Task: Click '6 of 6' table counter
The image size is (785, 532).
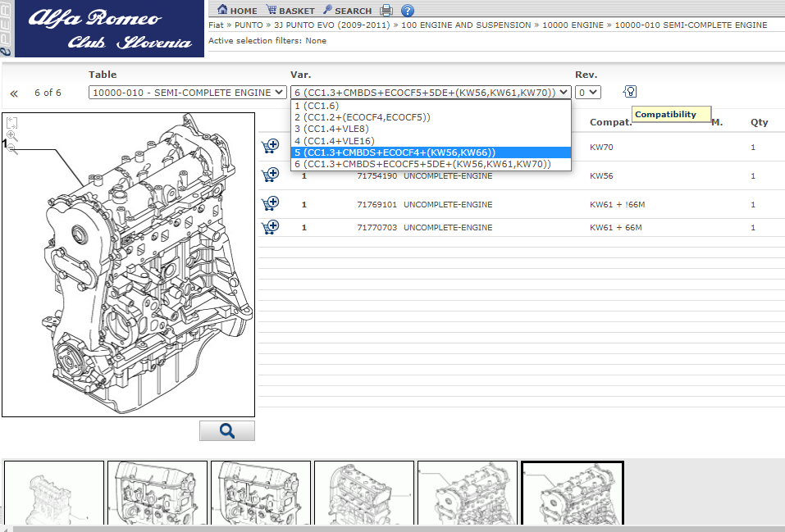Action: point(48,93)
